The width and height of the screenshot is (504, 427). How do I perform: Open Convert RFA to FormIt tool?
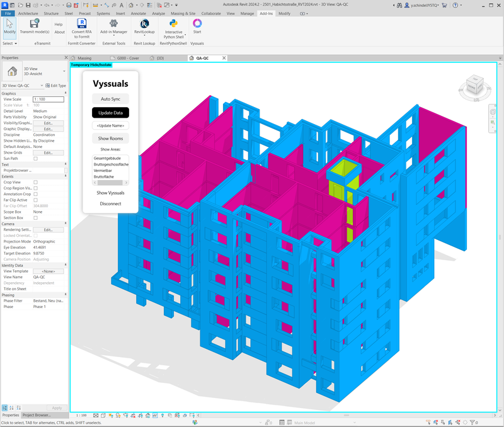(82, 28)
